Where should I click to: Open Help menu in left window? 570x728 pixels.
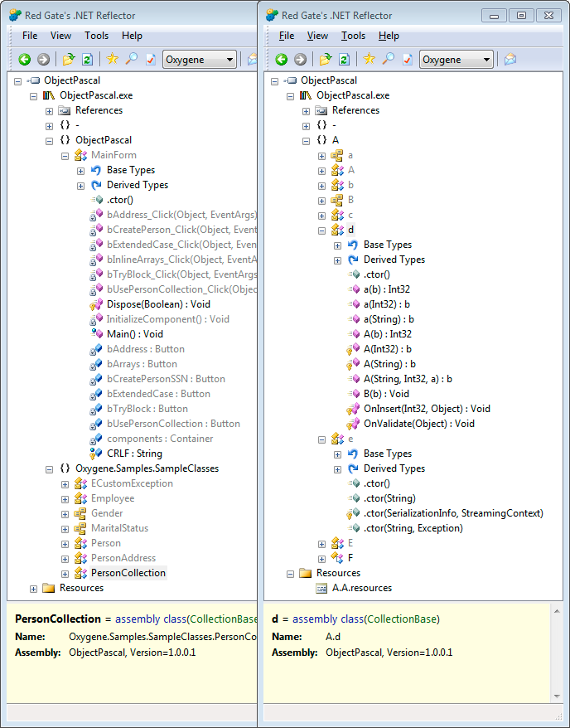(132, 36)
